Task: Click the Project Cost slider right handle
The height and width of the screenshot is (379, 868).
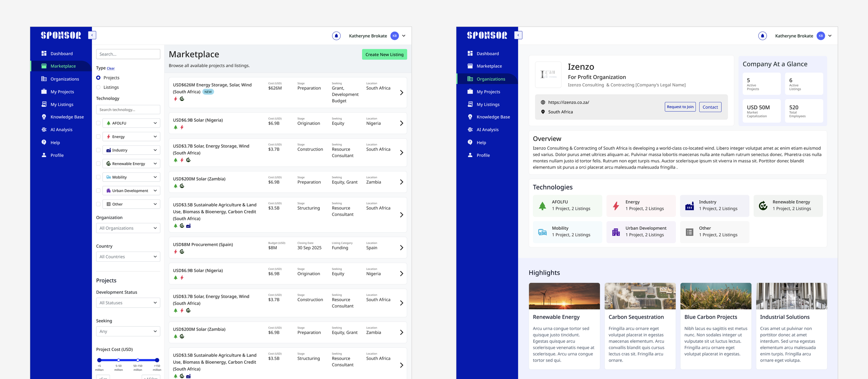Action: coord(157,360)
